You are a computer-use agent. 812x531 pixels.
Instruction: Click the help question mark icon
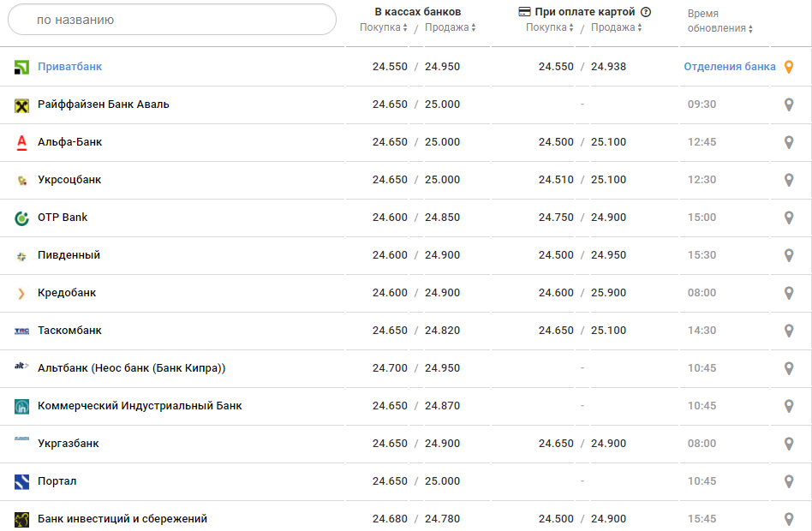[646, 12]
